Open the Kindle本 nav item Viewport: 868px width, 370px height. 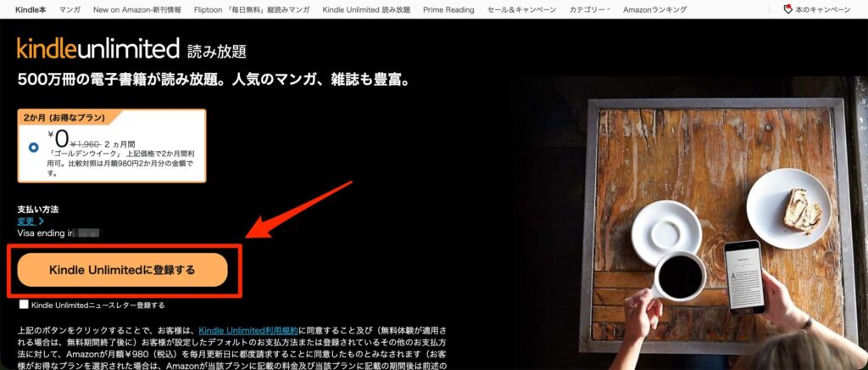click(31, 9)
